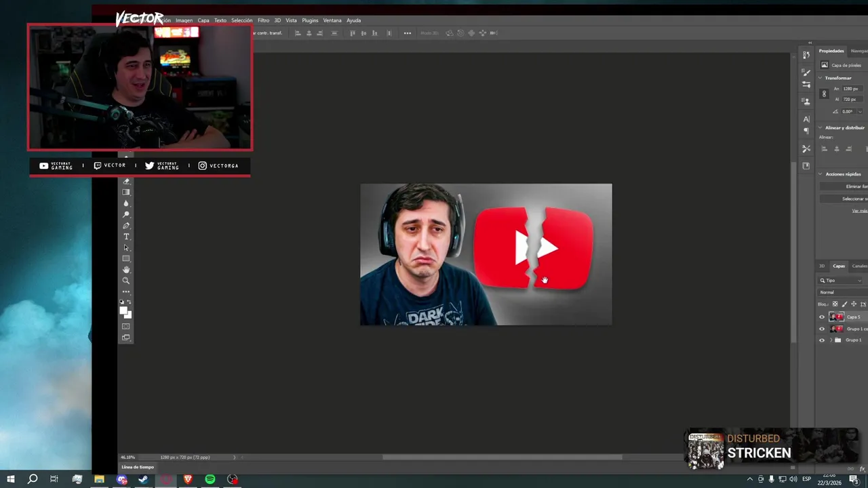Open Steam from the taskbar
The width and height of the screenshot is (868, 488).
(x=144, y=479)
